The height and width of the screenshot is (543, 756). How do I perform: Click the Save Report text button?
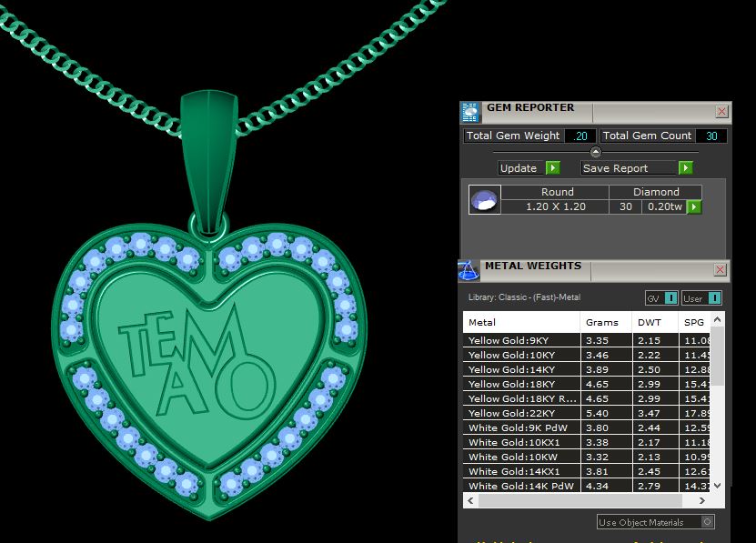629,168
